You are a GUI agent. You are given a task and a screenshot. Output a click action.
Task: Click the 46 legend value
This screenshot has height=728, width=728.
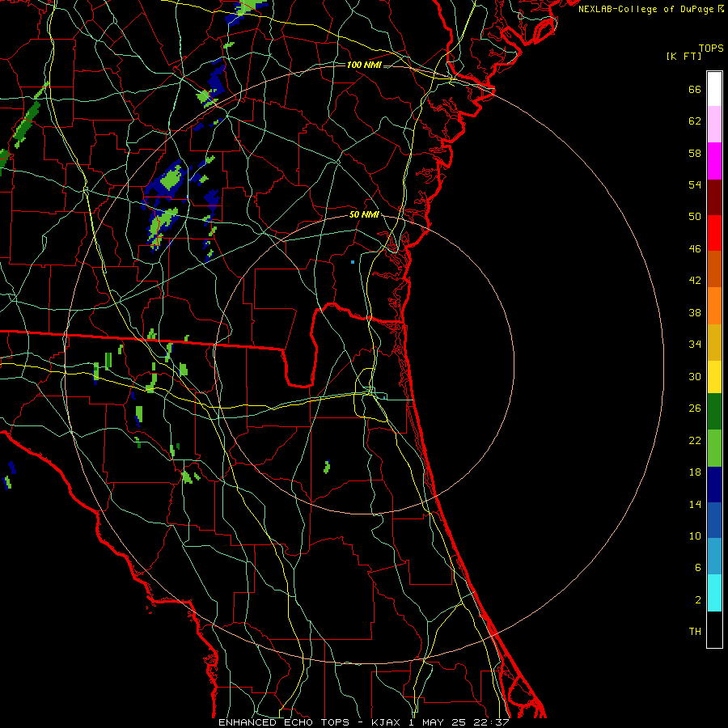coord(695,249)
